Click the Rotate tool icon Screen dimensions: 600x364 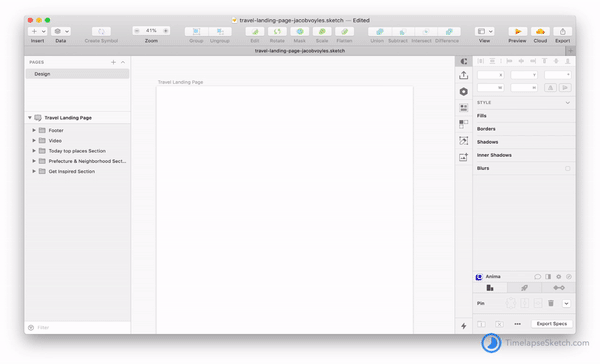pos(277,31)
